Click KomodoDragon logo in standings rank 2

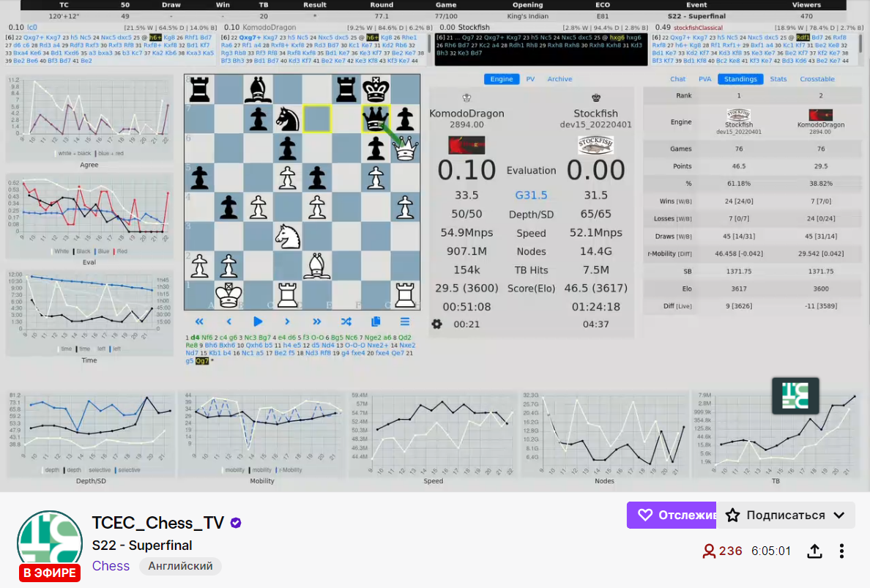coord(821,115)
